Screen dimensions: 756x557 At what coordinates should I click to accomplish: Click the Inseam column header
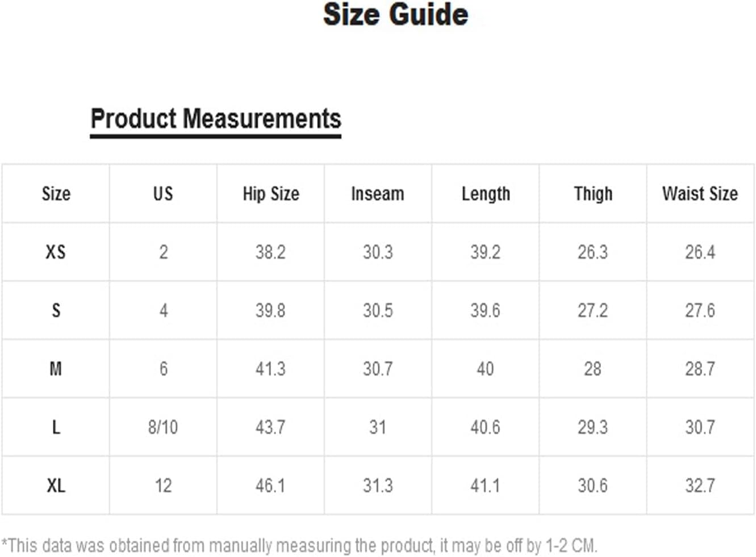pos(378,194)
